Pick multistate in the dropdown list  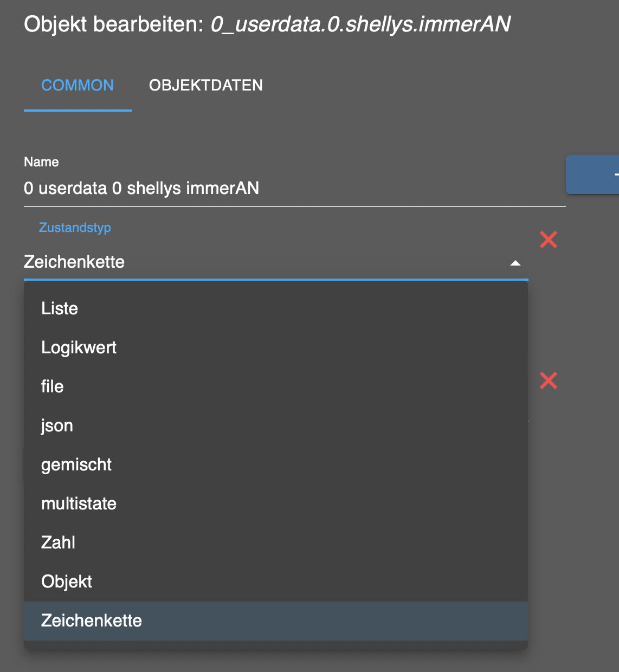point(79,504)
